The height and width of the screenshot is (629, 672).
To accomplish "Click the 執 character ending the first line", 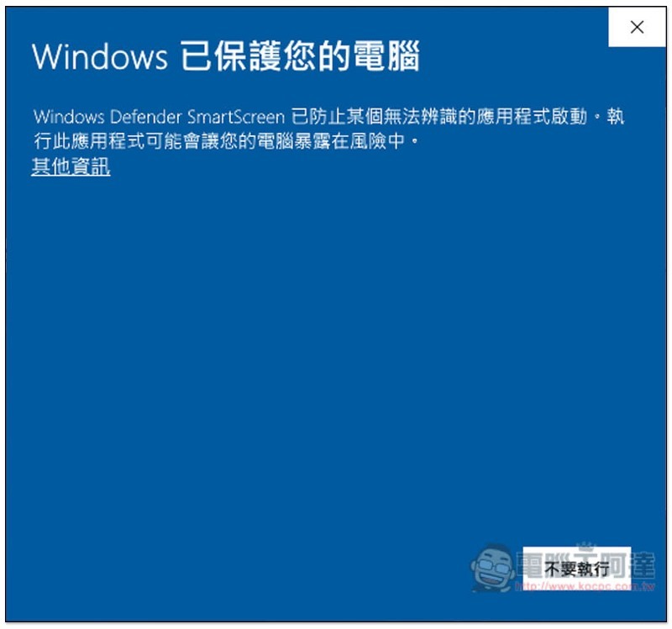I will [x=616, y=117].
